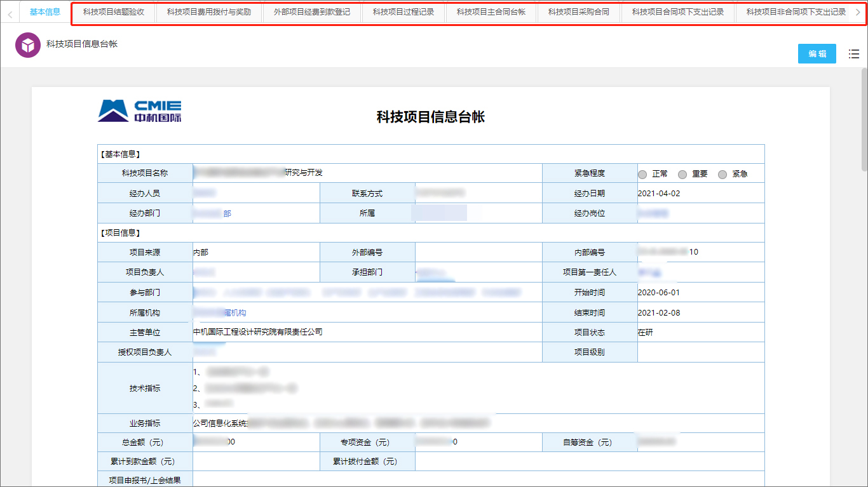Click the blue 编辑 button
This screenshot has height=487, width=868.
pos(817,54)
